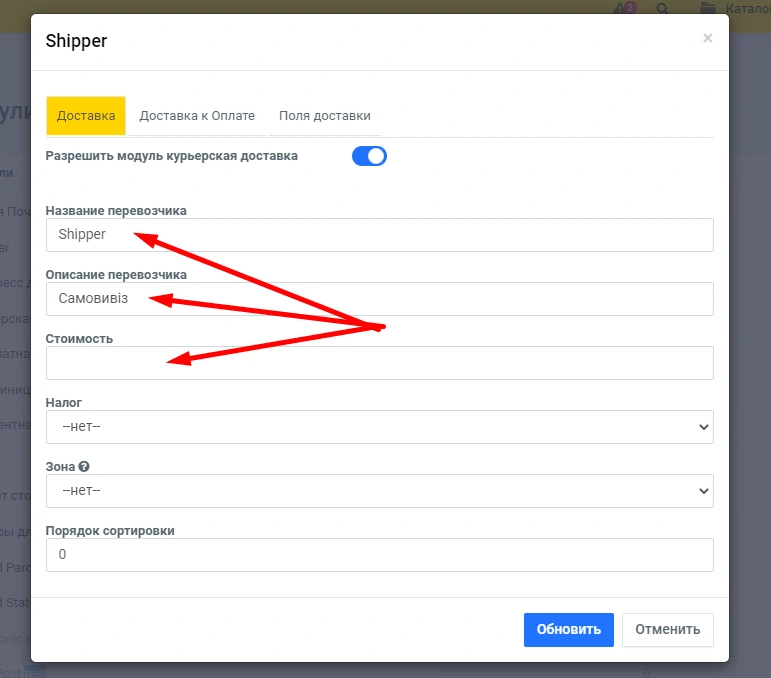This screenshot has height=678, width=771.
Task: Click the Зона field label
Action: pyautogui.click(x=60, y=467)
